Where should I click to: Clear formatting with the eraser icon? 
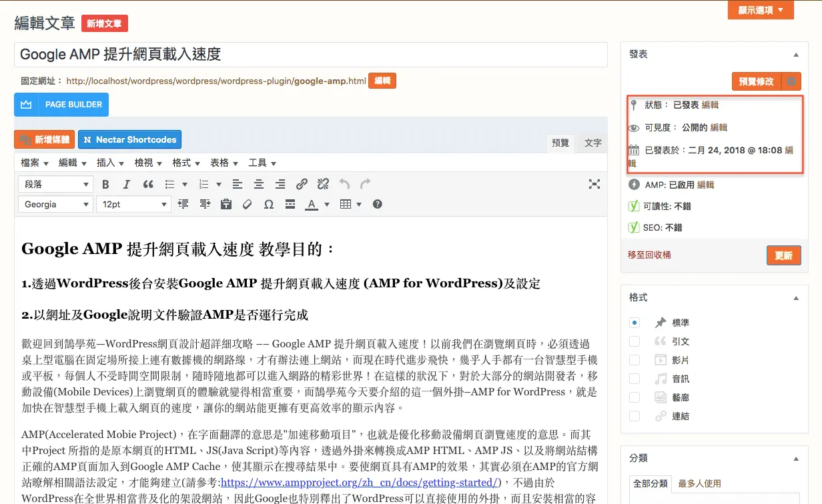coord(247,205)
